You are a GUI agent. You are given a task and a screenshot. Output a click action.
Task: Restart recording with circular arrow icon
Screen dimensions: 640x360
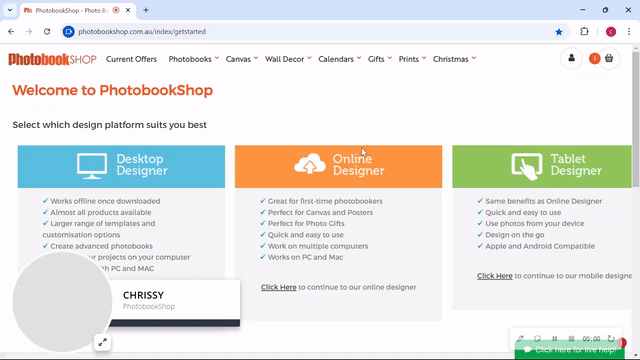(x=611, y=338)
